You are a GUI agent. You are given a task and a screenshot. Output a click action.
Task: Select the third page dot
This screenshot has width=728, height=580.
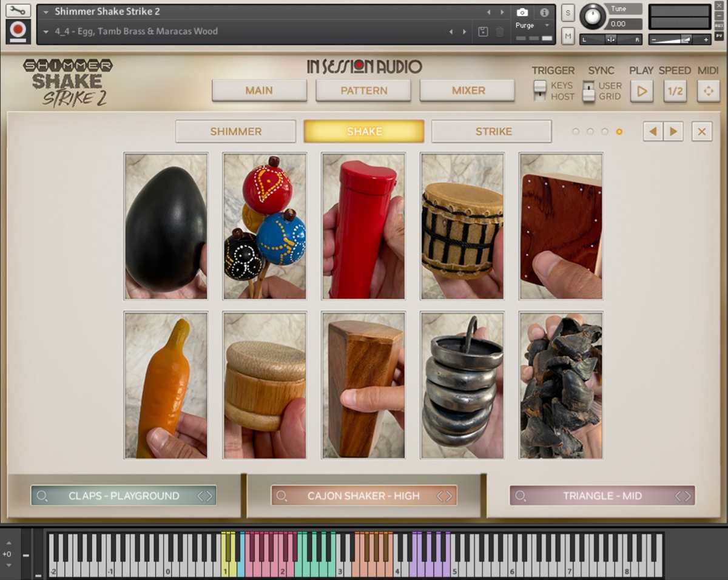tap(604, 131)
